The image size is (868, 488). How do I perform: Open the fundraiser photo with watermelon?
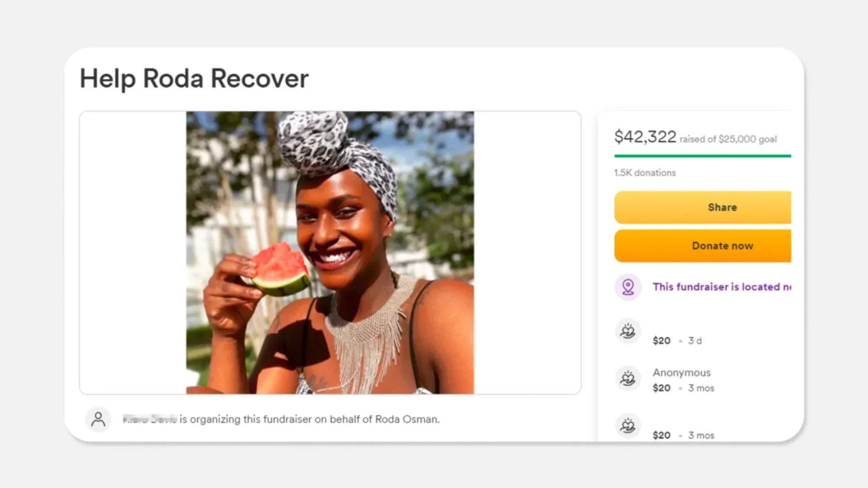tap(330, 253)
